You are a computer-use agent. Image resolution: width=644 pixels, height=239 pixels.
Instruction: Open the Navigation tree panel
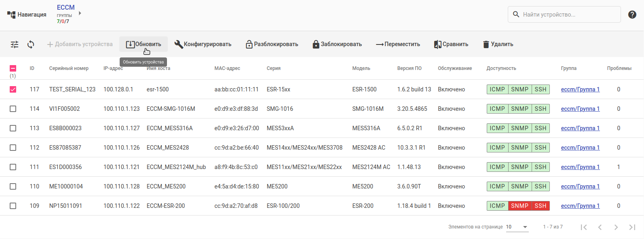point(27,15)
